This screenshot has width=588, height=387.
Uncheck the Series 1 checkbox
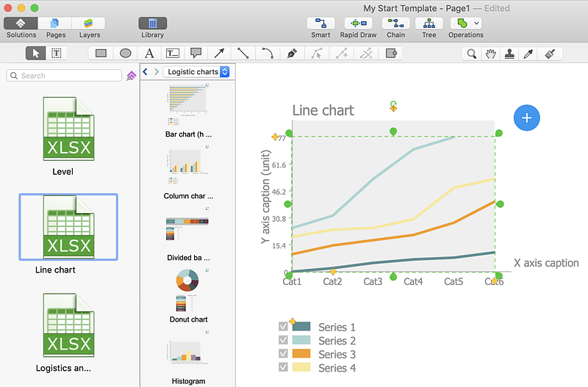[283, 327]
